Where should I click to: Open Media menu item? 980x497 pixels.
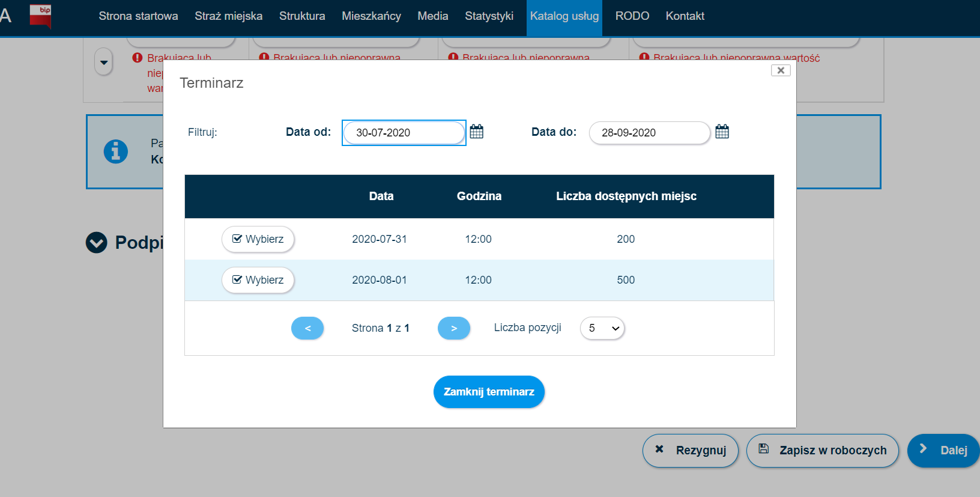pos(433,16)
